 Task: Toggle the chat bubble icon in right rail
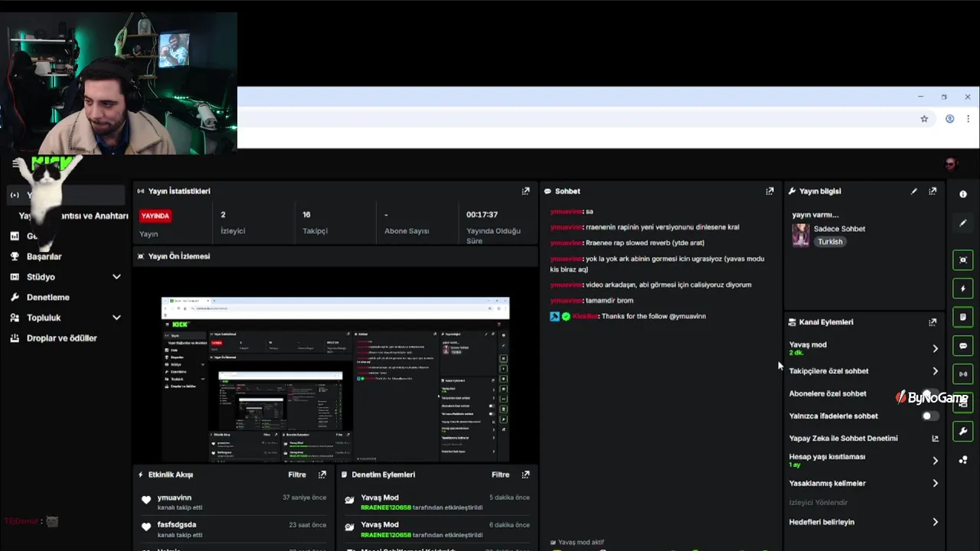click(963, 346)
